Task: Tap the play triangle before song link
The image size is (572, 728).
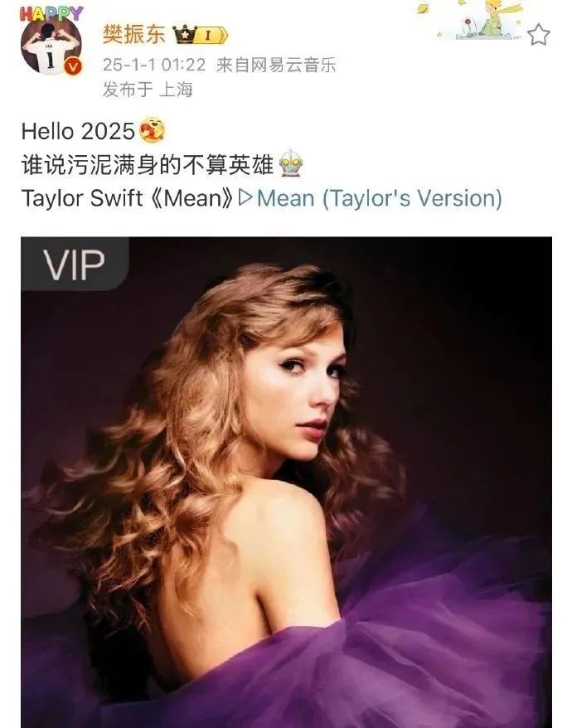Action: point(245,197)
